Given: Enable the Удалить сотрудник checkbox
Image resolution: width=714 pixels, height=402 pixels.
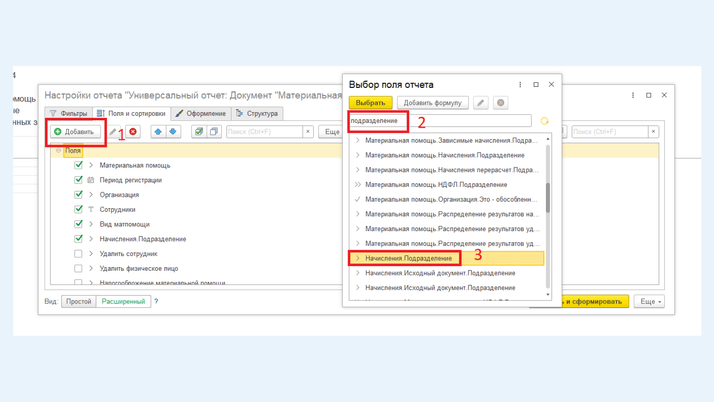Looking at the screenshot, I should tap(79, 254).
